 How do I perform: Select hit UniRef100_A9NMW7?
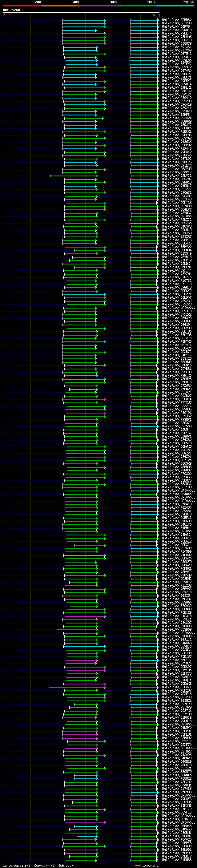(177, 470)
